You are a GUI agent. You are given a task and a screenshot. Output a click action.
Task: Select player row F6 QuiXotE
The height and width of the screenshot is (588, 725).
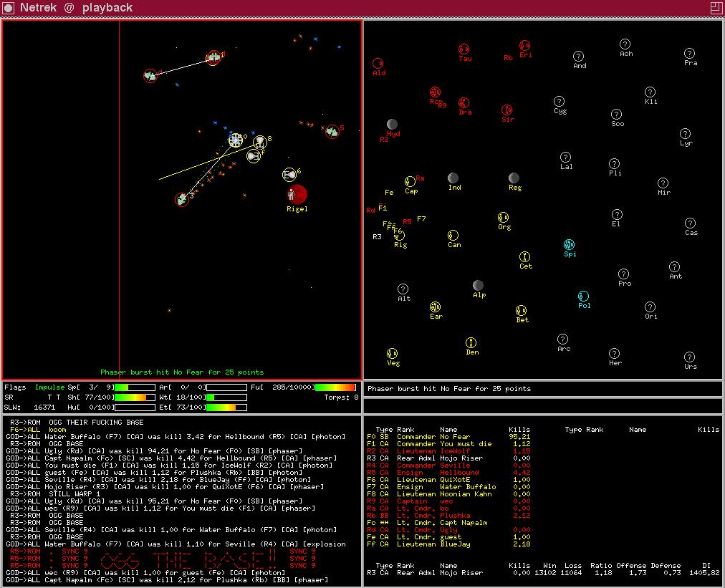click(448, 480)
